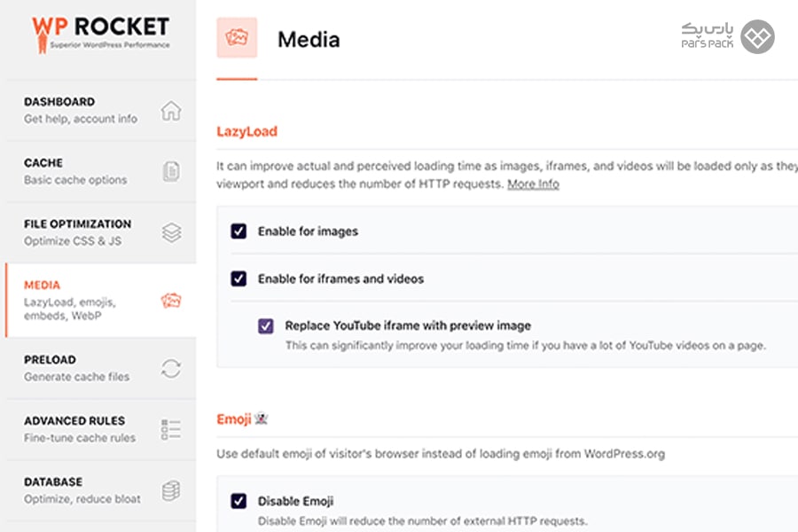Uncheck Replace YouTube iframe with preview image

click(266, 325)
